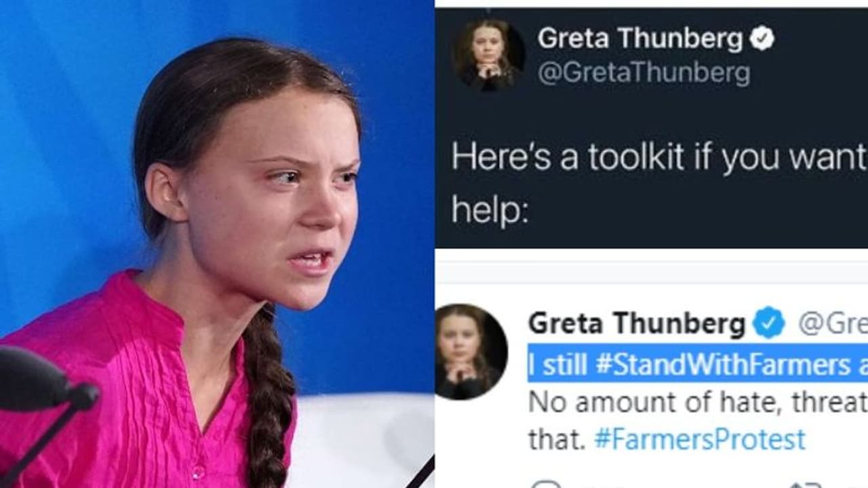Click the highlighted "I still" words
Image resolution: width=868 pixels, height=488 pixels.
point(558,365)
